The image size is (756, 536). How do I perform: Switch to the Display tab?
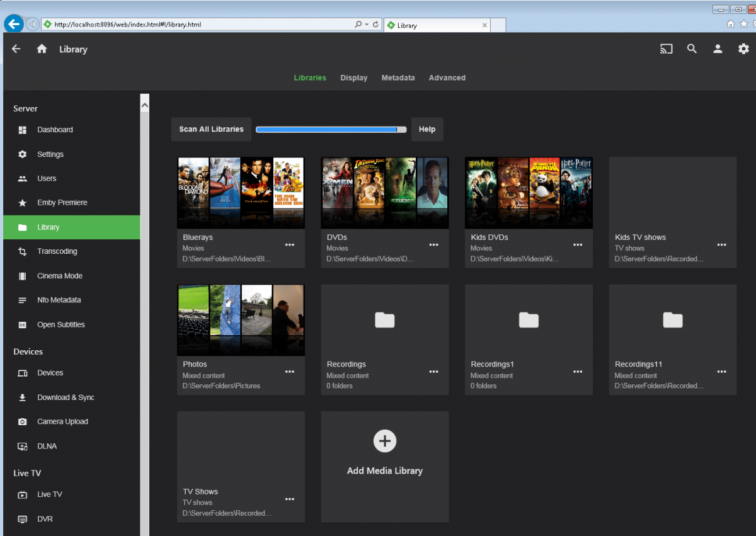click(353, 78)
